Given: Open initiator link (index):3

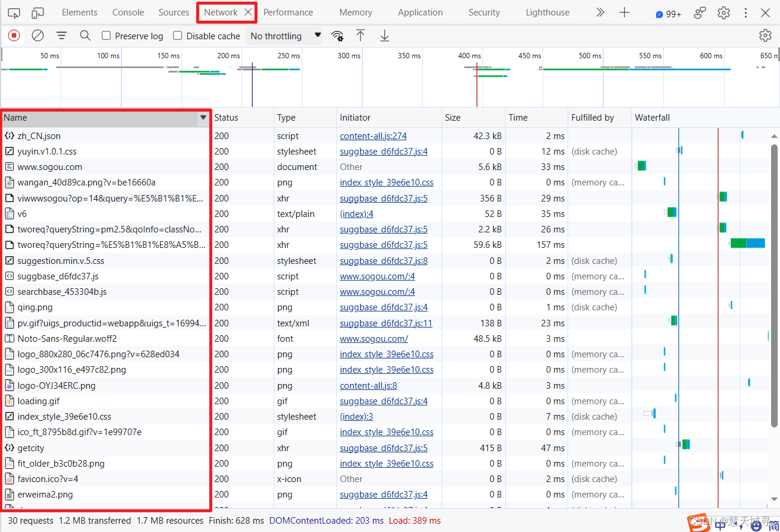Looking at the screenshot, I should 356,416.
